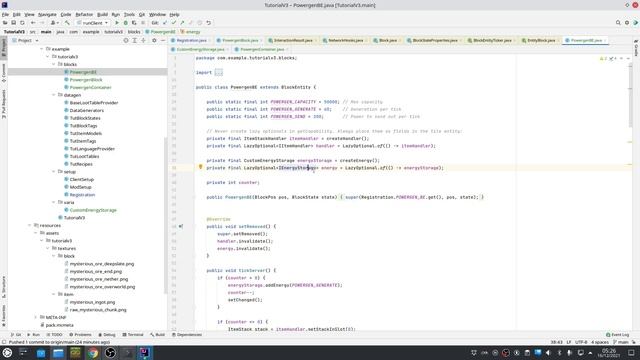This screenshot has height=360, width=640.
Task: Roll back changes with the undo arrow
Action: click(x=209, y=23)
